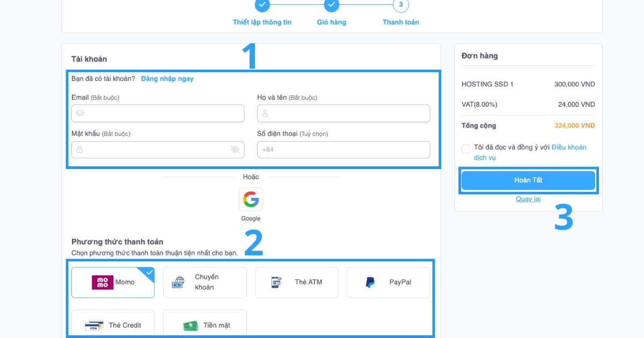Open the Điều khoản dịch vụ link
The image size is (644, 338).
(568, 148)
